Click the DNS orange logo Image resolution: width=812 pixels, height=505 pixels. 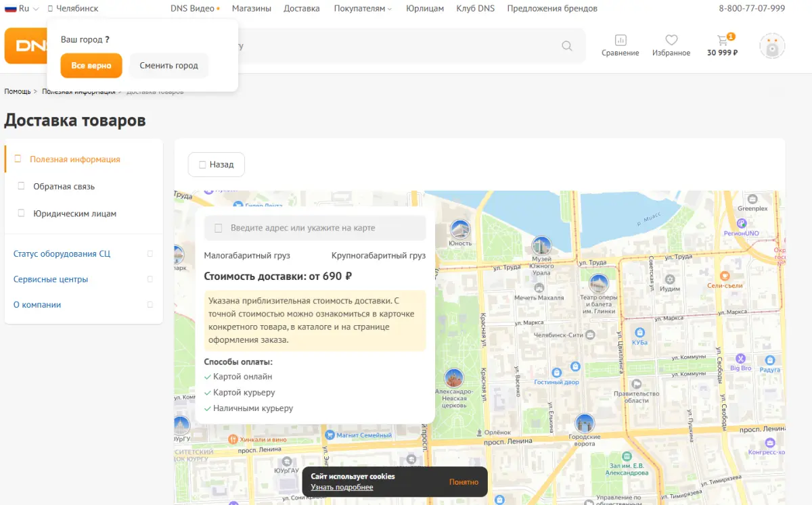coord(26,46)
